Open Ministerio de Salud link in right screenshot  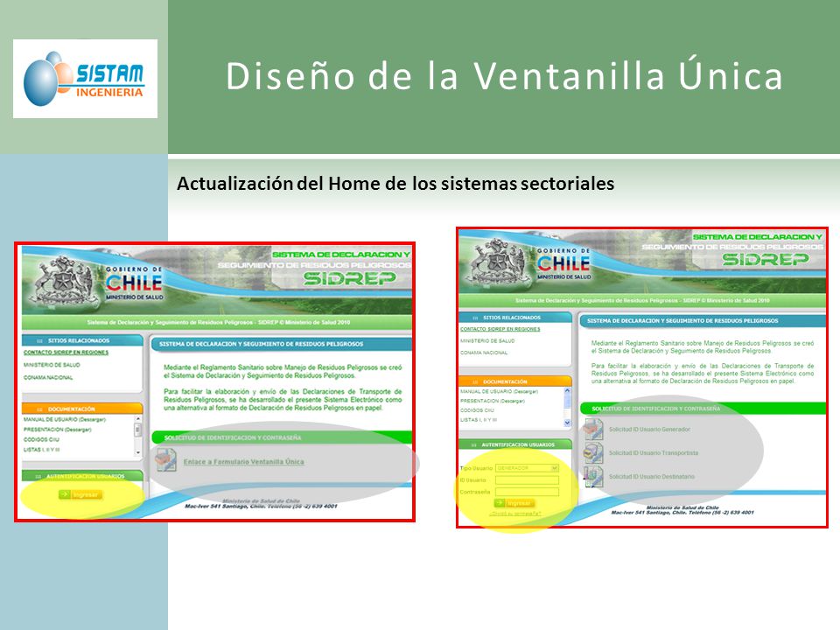tap(487, 340)
